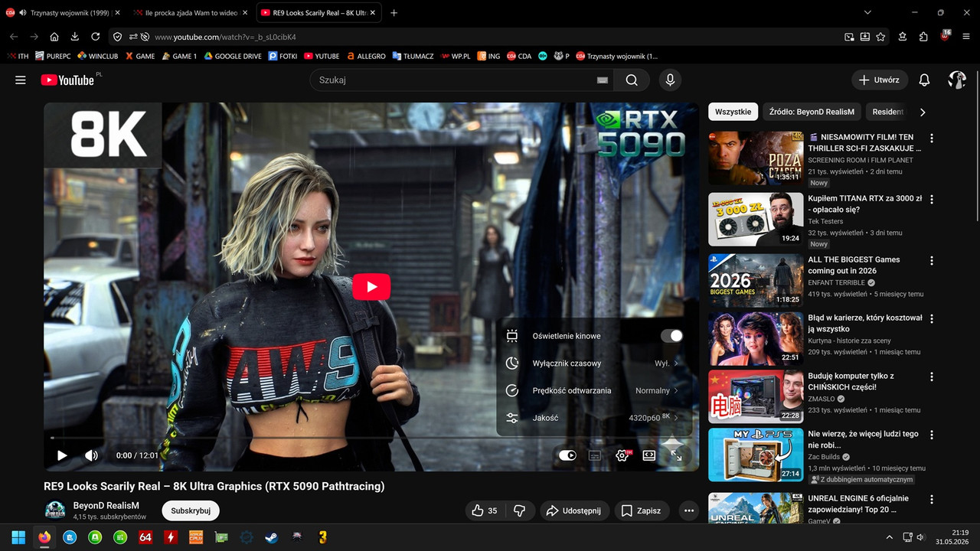
Task: Open the Zac Builds PS5 video thumbnail
Action: click(x=756, y=455)
